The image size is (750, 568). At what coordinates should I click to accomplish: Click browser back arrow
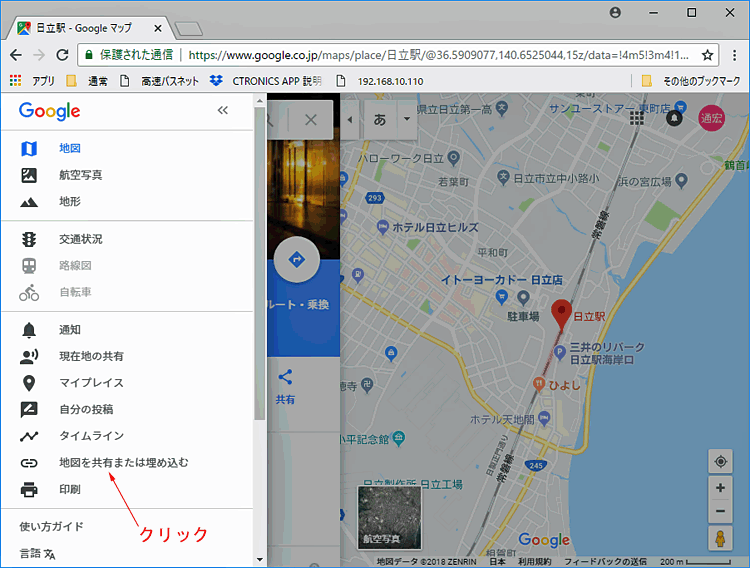click(x=16, y=55)
